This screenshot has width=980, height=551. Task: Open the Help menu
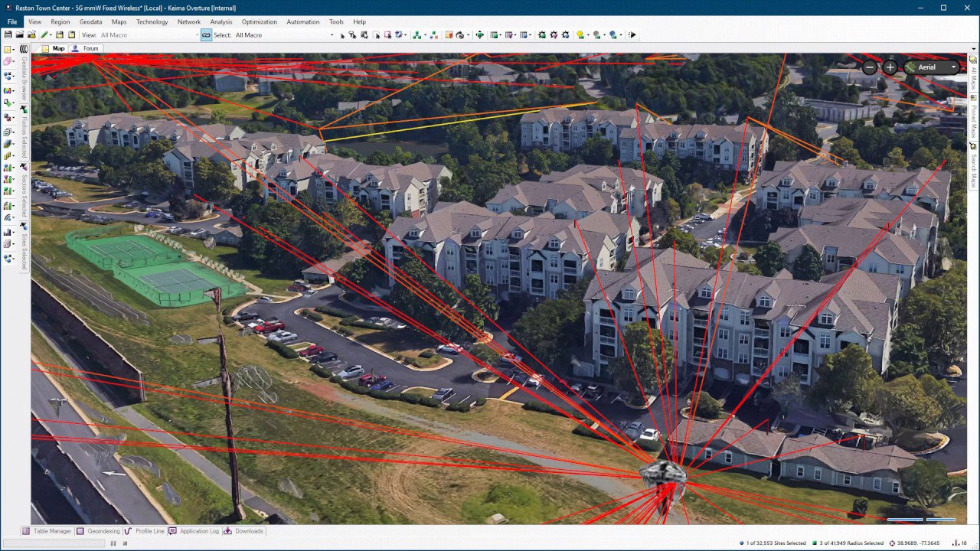[359, 21]
